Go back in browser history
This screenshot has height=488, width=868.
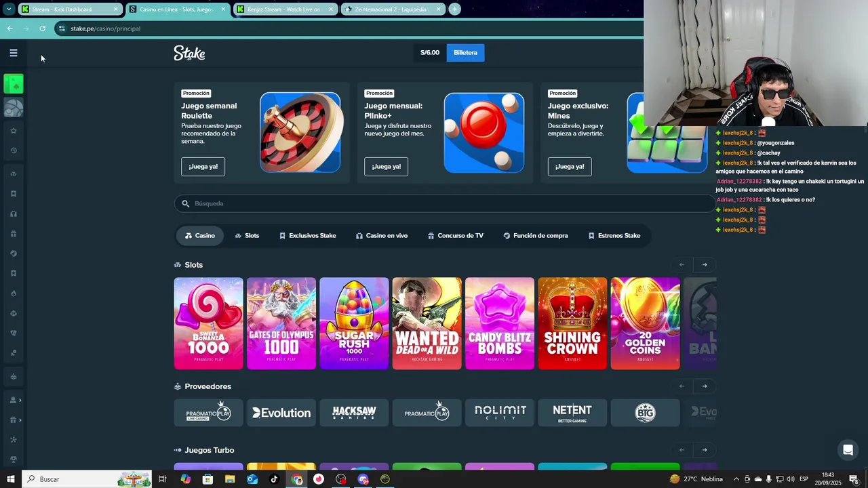tap(9, 28)
